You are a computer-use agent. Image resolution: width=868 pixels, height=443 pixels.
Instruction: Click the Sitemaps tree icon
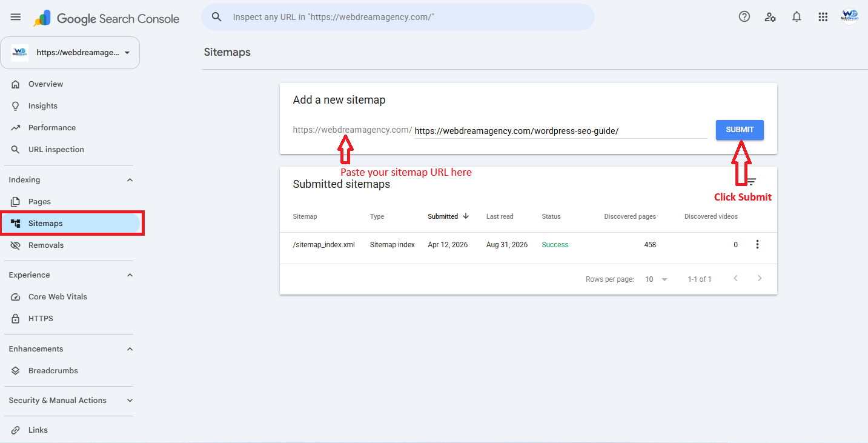pyautogui.click(x=16, y=224)
